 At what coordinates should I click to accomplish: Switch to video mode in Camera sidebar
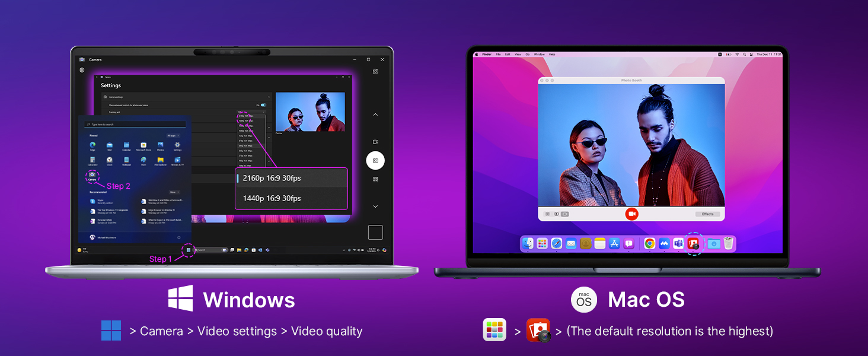point(375,141)
